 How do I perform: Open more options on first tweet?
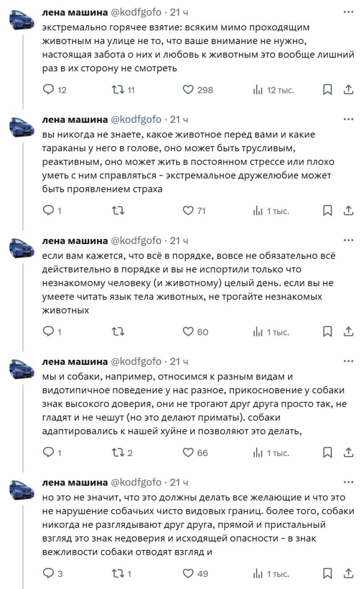(x=349, y=12)
